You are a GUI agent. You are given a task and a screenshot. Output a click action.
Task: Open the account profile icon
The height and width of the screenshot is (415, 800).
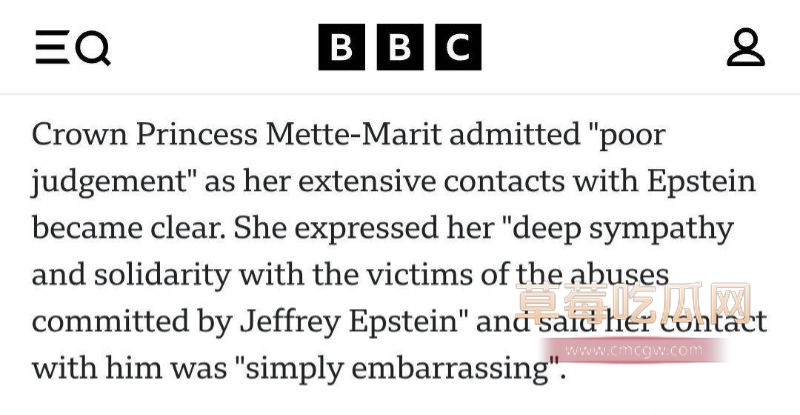(x=745, y=47)
